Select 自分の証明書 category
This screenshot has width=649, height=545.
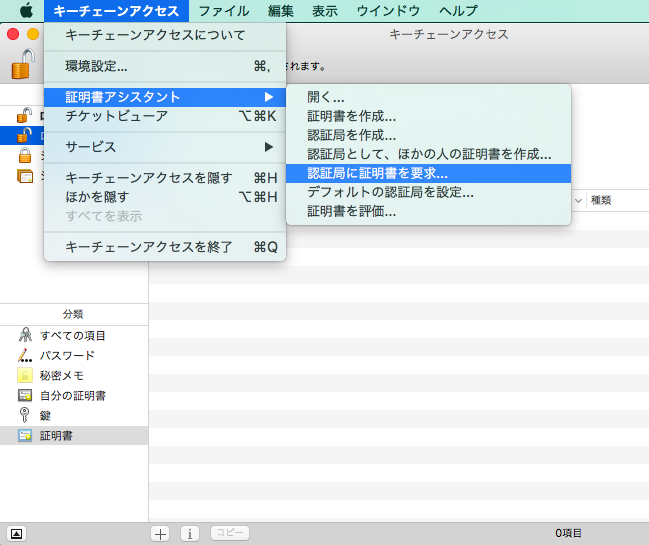tap(73, 396)
